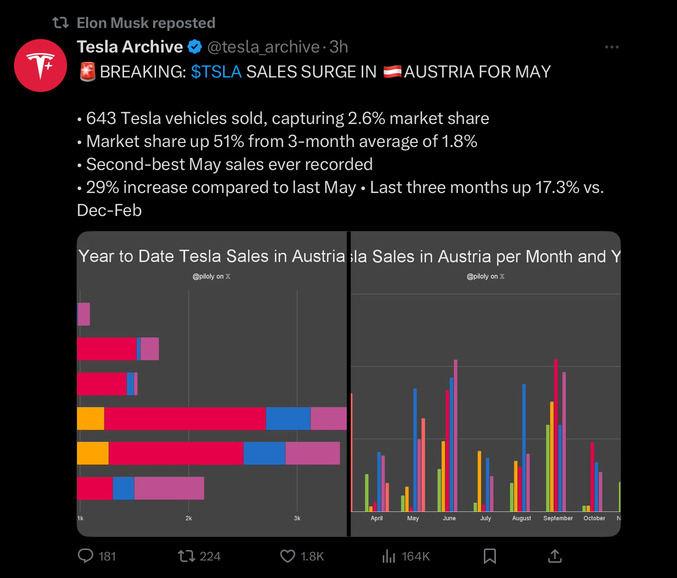Click the repost icon beside Elon Musk
The height and width of the screenshot is (578, 677).
pos(60,22)
